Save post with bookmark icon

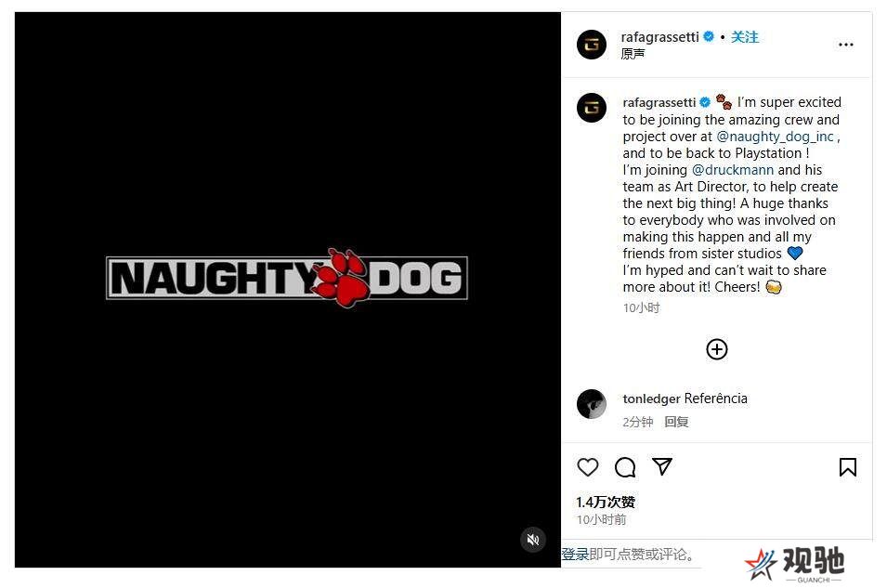tap(847, 467)
